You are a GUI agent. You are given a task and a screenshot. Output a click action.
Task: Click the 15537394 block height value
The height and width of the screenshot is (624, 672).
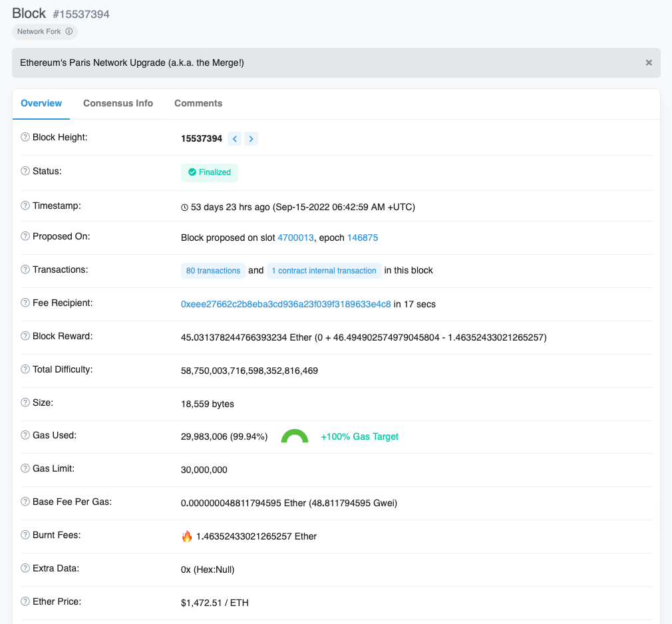pos(202,138)
